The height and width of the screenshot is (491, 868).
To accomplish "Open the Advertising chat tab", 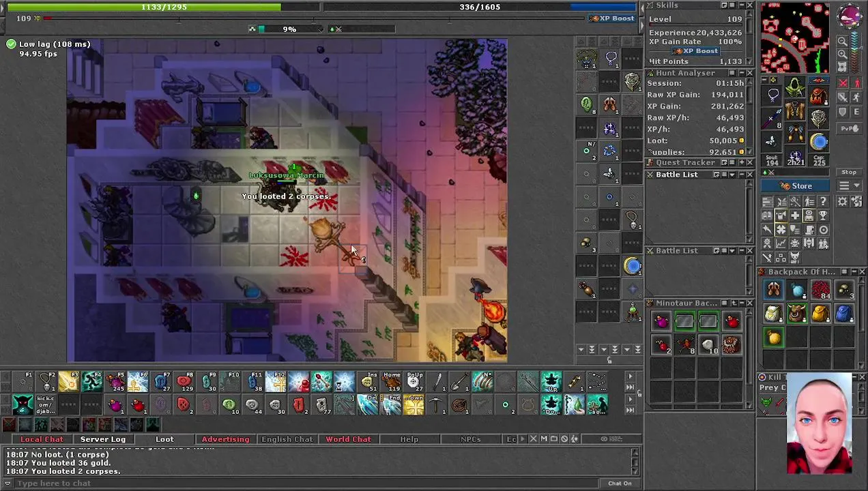I will pos(225,439).
